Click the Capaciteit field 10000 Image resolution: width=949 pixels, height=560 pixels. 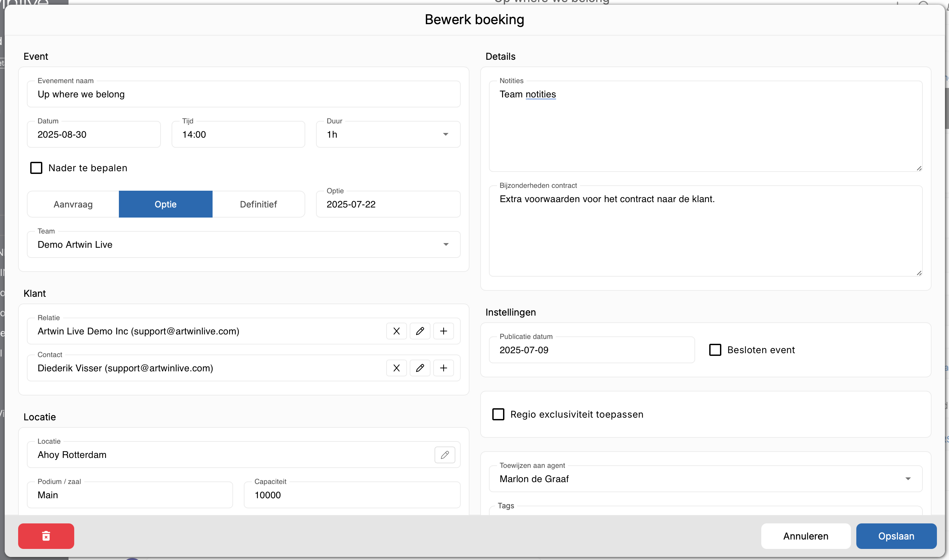(352, 495)
